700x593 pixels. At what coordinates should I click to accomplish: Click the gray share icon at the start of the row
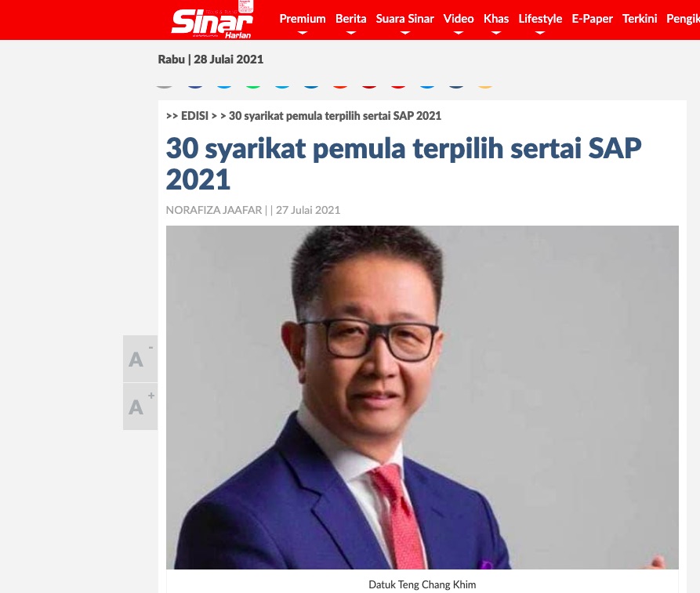click(x=165, y=85)
